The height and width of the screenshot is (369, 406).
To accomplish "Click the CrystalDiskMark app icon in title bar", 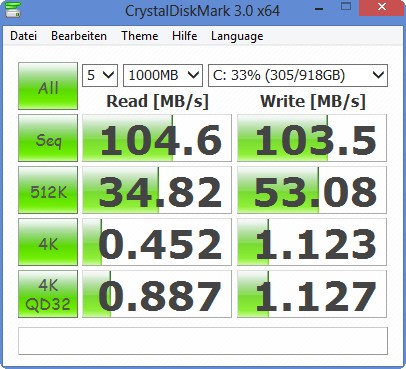I will click(13, 9).
